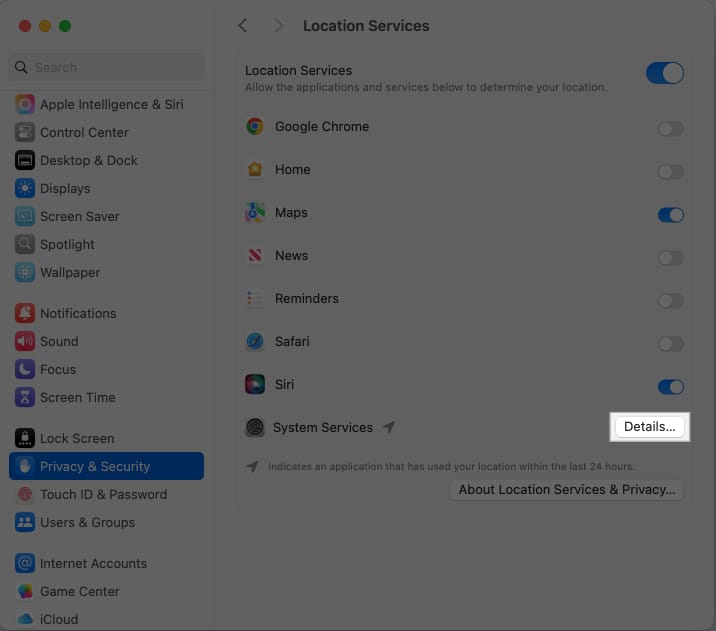
Task: Click the Reminders label
Action: click(306, 298)
